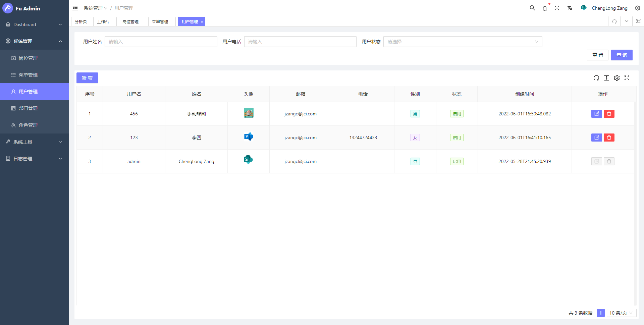The height and width of the screenshot is (325, 644).
Task: Refresh the user table
Action: tap(596, 78)
